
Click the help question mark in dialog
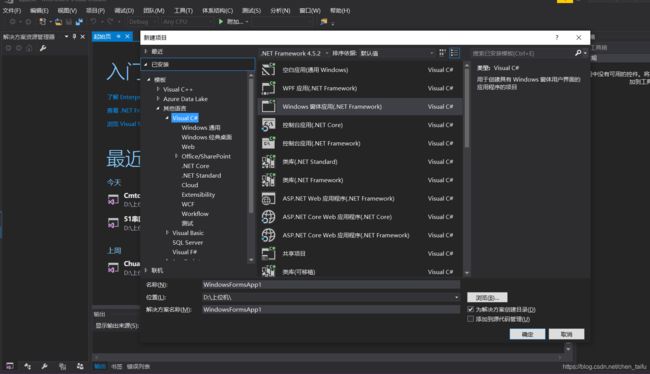click(x=557, y=37)
